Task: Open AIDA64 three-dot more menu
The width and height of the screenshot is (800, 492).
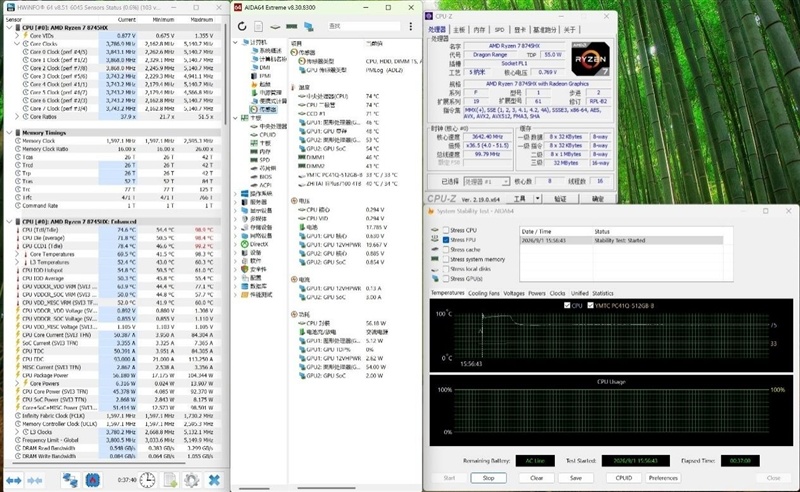Action: click(x=411, y=26)
